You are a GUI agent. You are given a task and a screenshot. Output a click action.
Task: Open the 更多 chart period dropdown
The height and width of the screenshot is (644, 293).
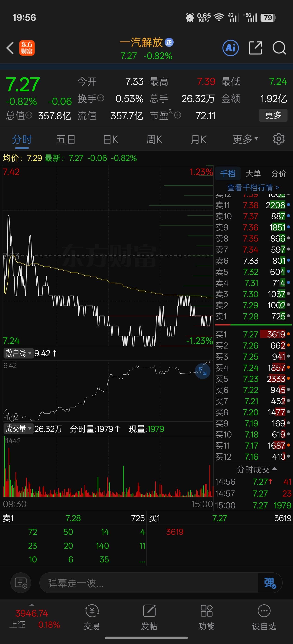(245, 139)
